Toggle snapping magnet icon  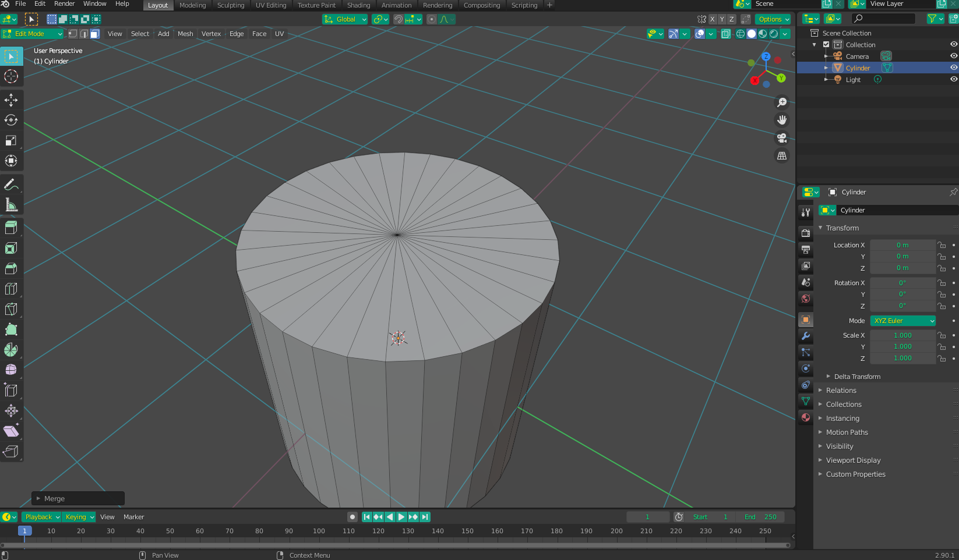[398, 19]
